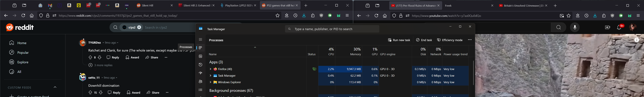
Task: Bookmark the Reddit page with star icon
Action: coord(277,15)
